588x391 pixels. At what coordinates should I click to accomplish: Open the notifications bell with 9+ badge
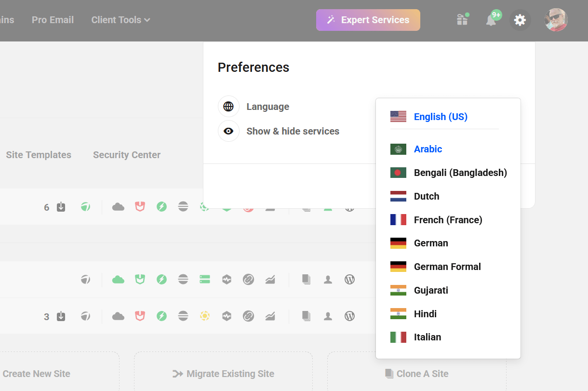click(492, 20)
